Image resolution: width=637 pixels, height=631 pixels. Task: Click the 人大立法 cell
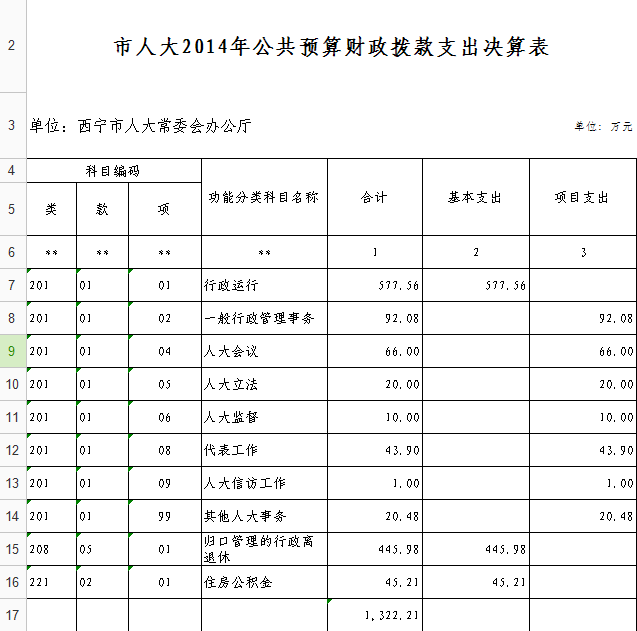tap(263, 384)
